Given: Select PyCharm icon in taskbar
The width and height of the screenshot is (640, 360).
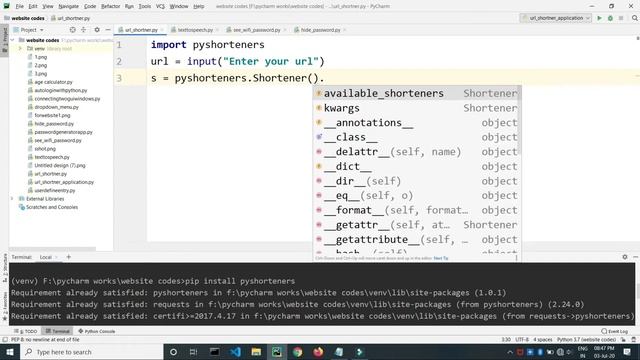Looking at the screenshot, I should coord(277,352).
